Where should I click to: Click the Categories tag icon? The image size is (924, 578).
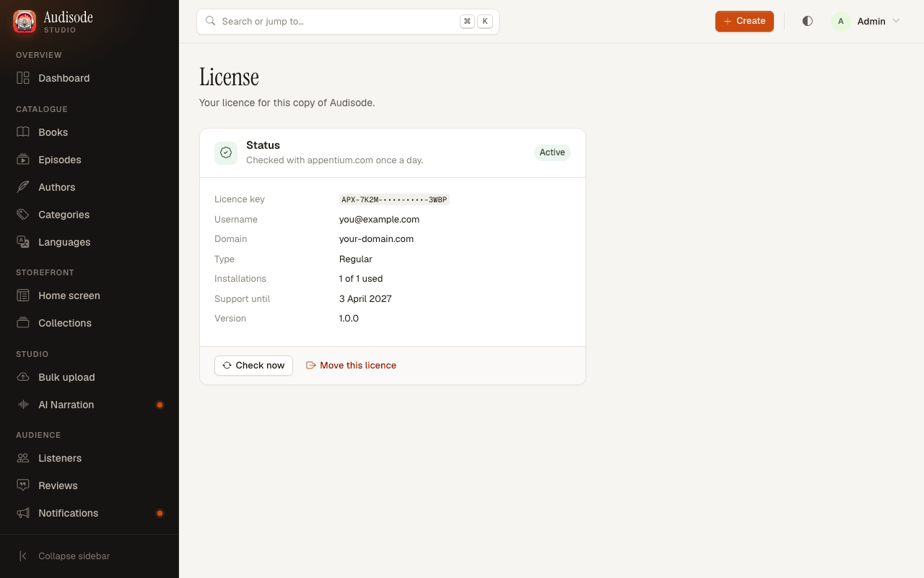point(23,215)
